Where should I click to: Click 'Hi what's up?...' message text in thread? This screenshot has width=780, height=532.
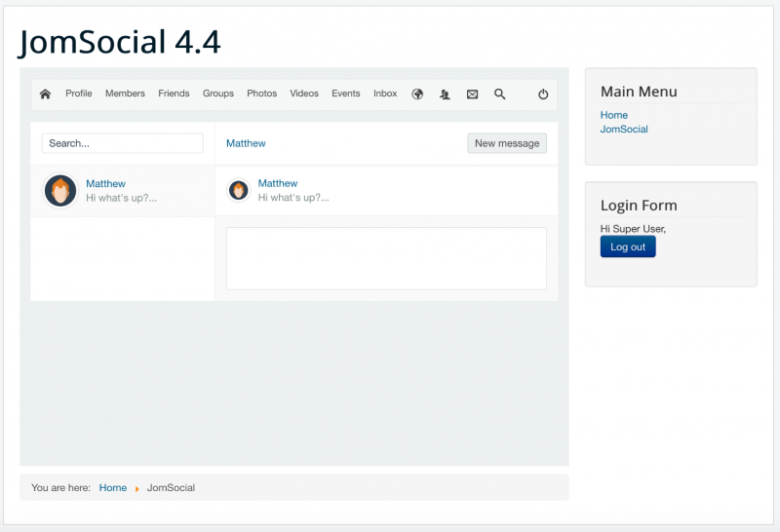pos(293,198)
